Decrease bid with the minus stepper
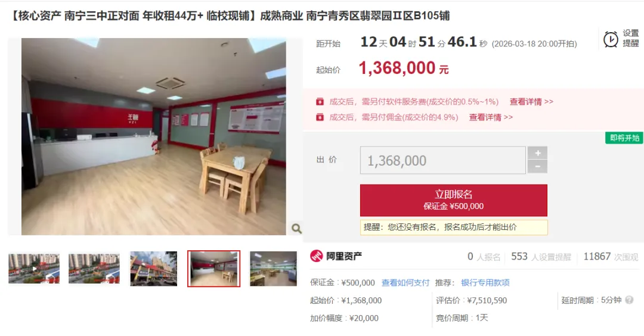This screenshot has width=644, height=336. (538, 167)
